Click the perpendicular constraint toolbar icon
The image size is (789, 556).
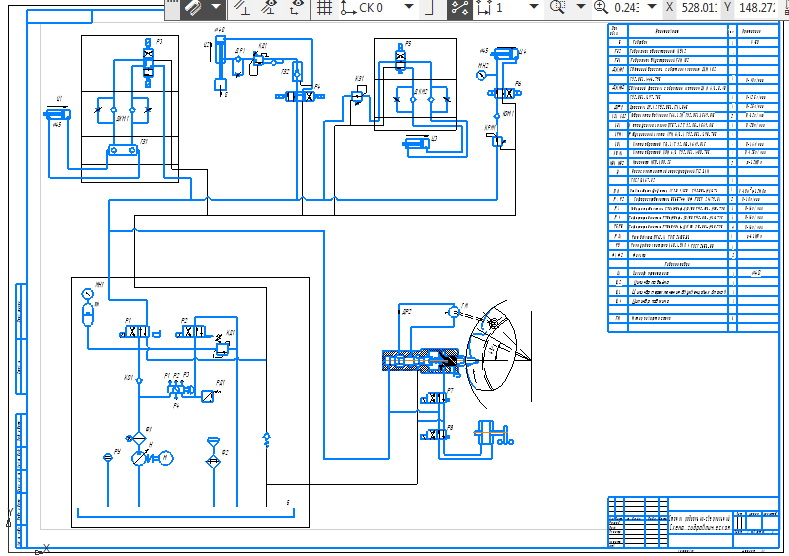click(x=243, y=7)
